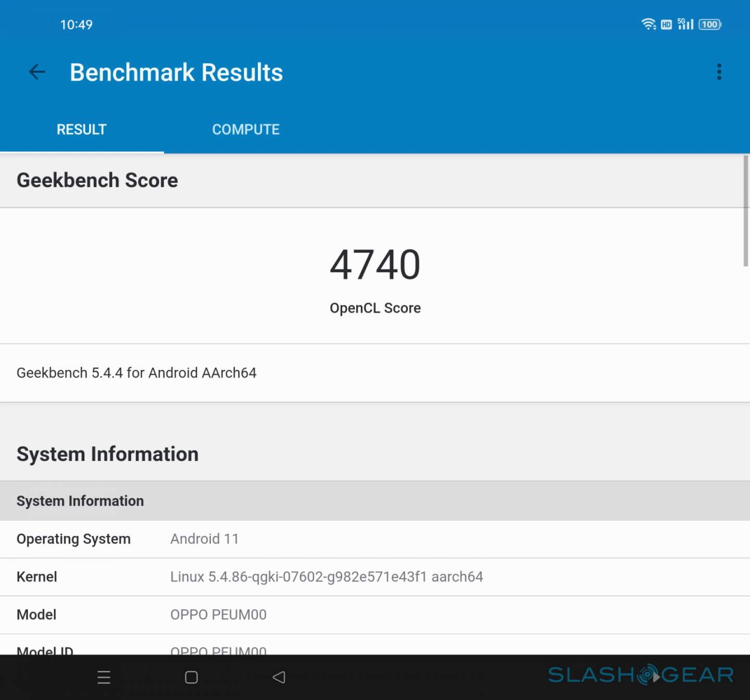Select the RESULT tab
The width and height of the screenshot is (750, 700).
click(82, 130)
